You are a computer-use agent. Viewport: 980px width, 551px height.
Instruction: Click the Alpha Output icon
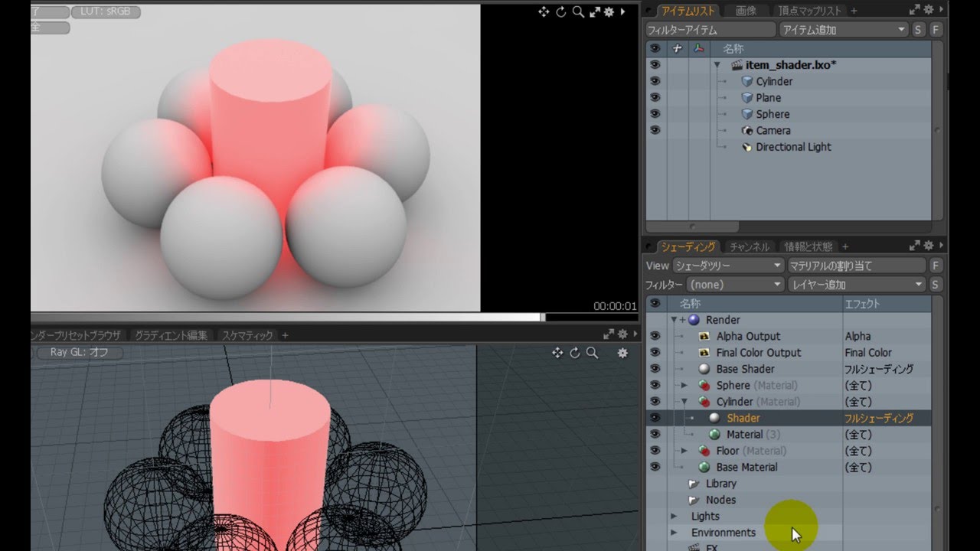(x=705, y=336)
